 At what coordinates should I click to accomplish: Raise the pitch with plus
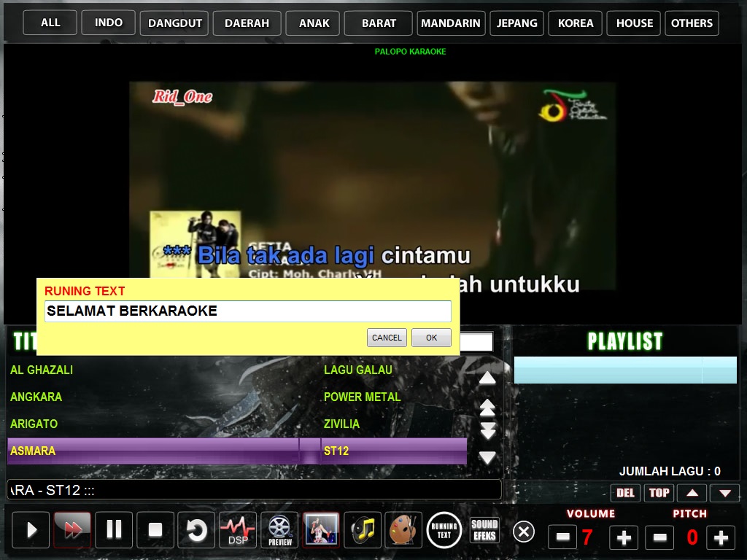coord(721,537)
